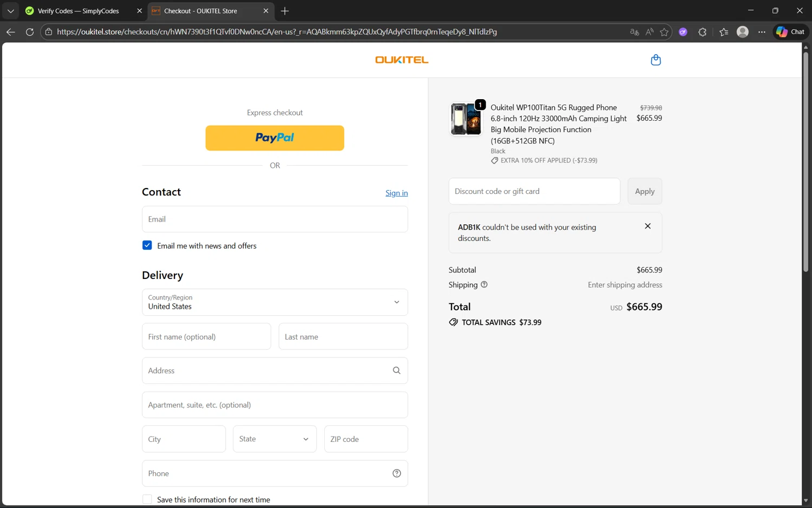The height and width of the screenshot is (508, 812).
Task: Click the shipping info question icon
Action: coord(484,284)
